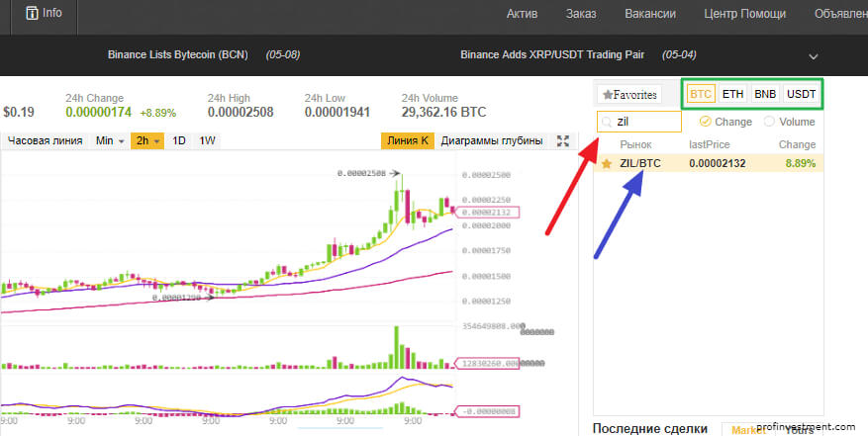Viewport: 868px width, 436px height.
Task: Open the Min interval dropdown
Action: [x=110, y=140]
